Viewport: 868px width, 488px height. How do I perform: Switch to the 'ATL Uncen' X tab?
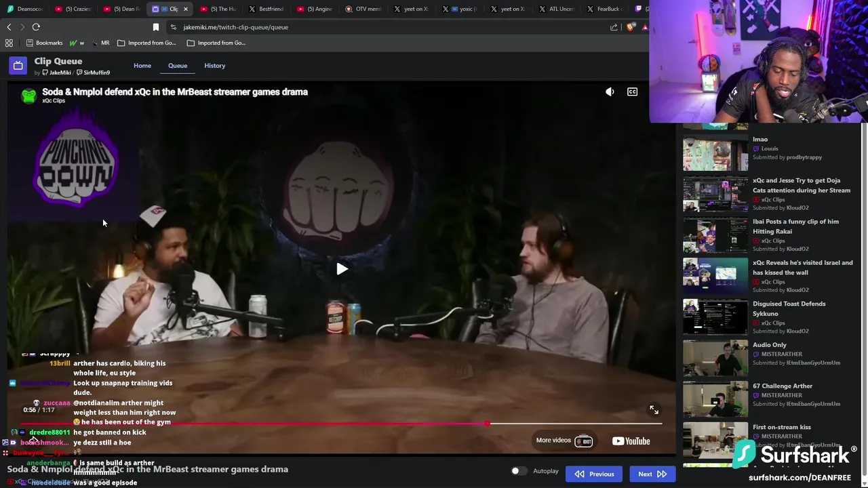[x=557, y=9]
